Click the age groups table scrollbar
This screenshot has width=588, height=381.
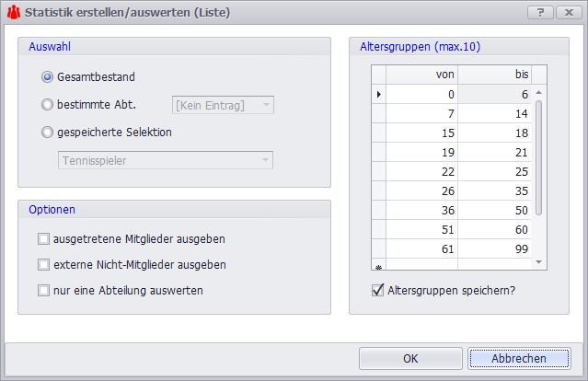[539, 156]
